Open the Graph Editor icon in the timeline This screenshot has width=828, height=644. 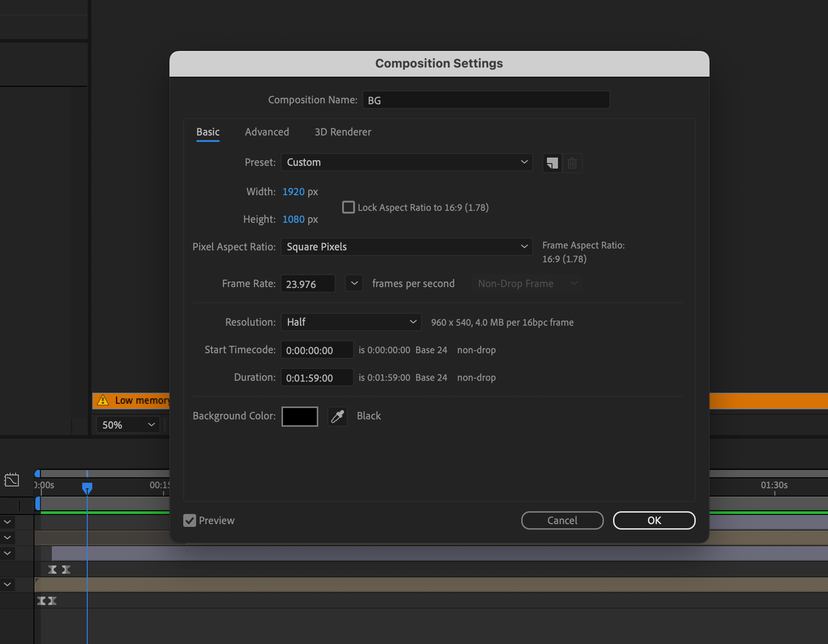12,480
